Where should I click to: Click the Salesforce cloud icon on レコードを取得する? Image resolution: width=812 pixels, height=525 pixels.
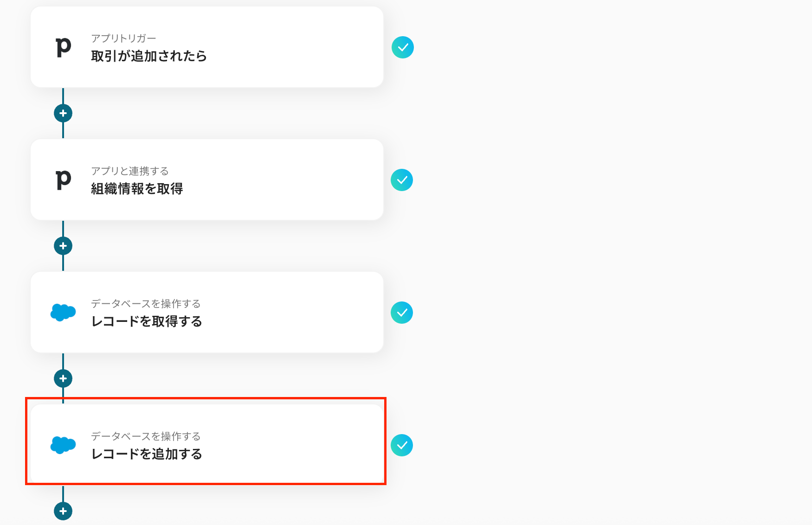(x=63, y=312)
